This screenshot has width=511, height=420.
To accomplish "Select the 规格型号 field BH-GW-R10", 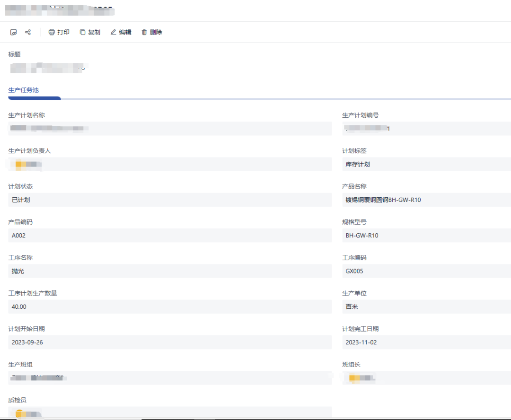I will pos(426,236).
